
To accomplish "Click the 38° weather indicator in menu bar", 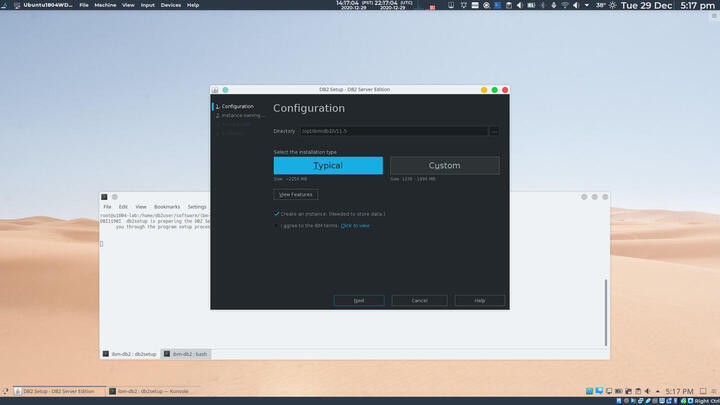I will pos(606,5).
